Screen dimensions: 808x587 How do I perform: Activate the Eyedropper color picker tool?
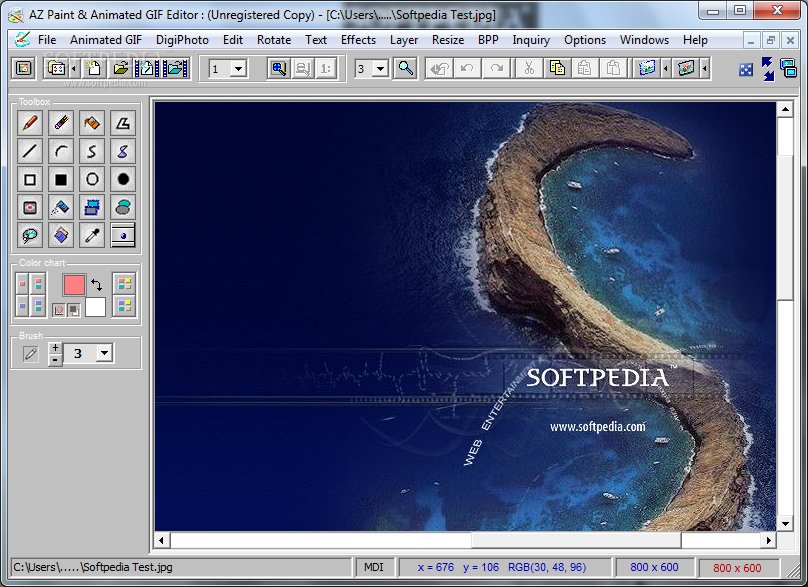[x=92, y=236]
